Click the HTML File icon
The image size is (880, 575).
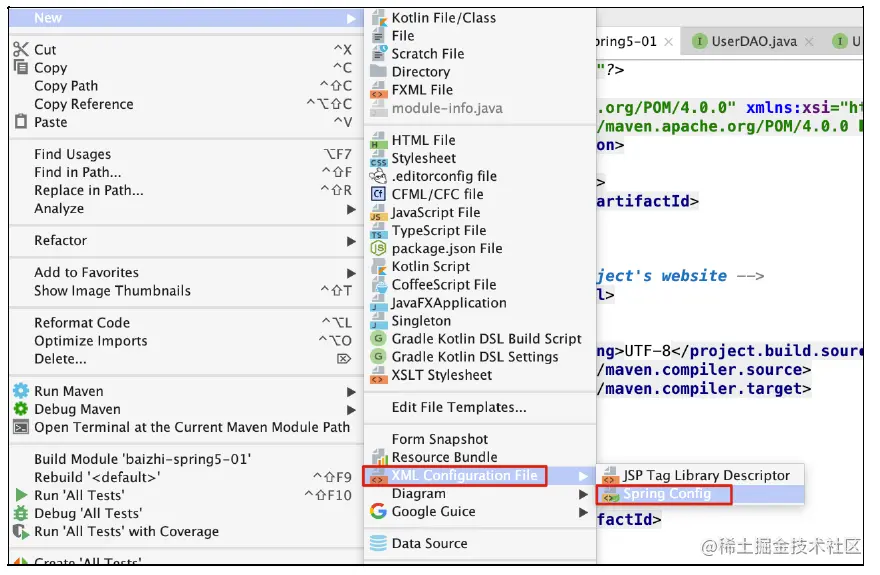[x=379, y=140]
